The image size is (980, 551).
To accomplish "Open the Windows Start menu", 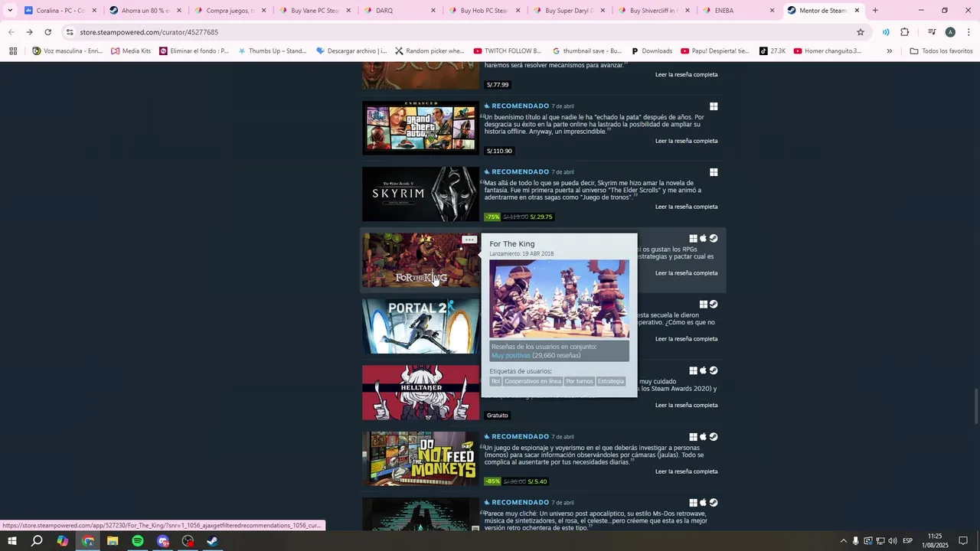I will coord(11,541).
